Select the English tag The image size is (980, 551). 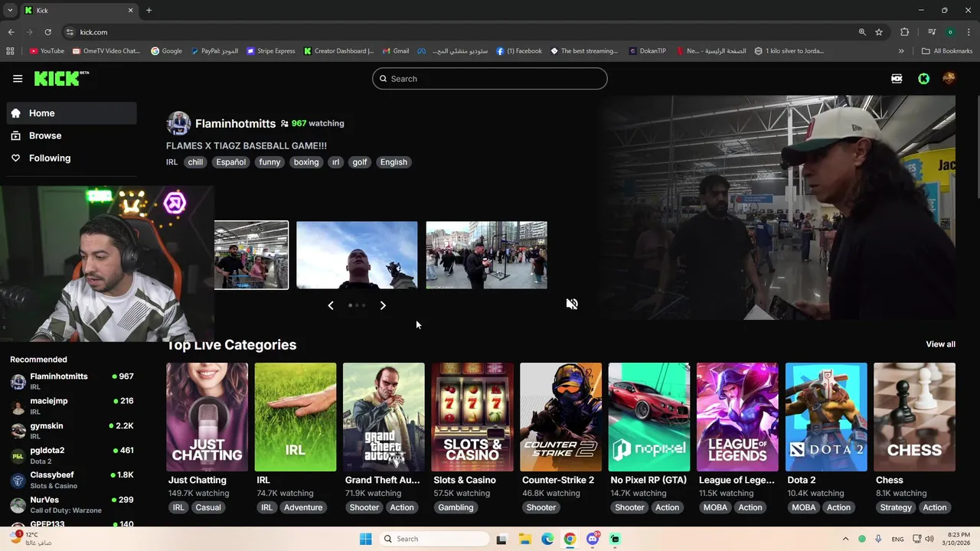pos(394,162)
